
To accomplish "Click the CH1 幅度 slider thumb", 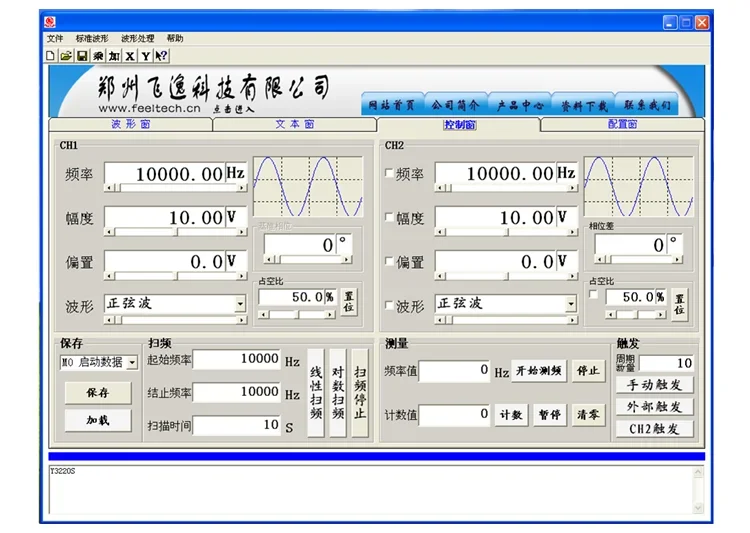I will click(176, 232).
